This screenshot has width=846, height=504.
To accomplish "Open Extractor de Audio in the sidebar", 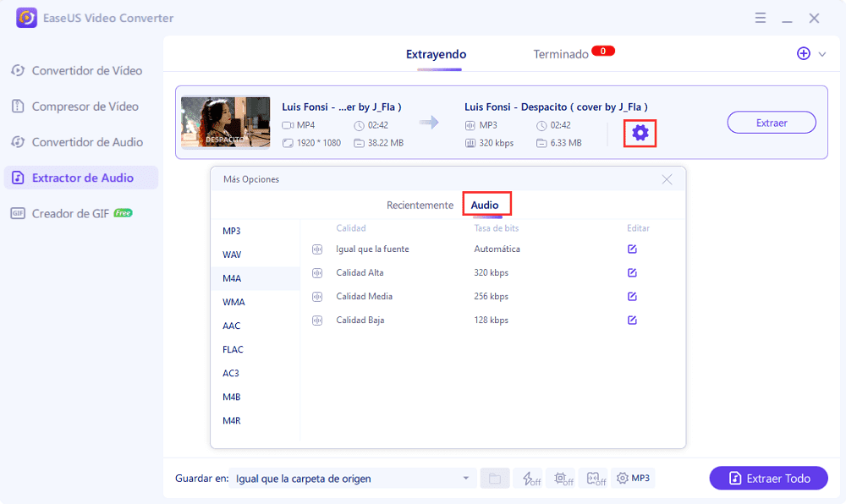I will coord(81,178).
